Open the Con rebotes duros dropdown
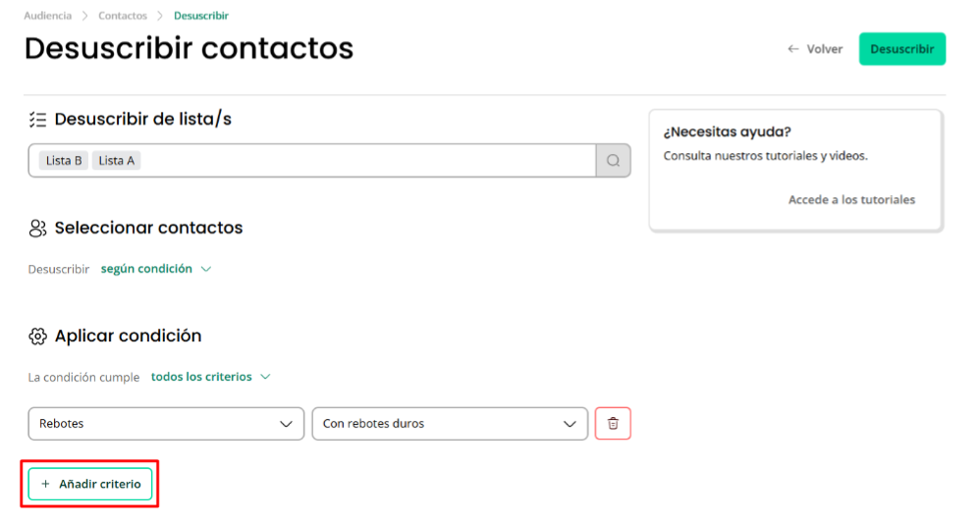Screen dimensions: 980x521 pos(450,424)
